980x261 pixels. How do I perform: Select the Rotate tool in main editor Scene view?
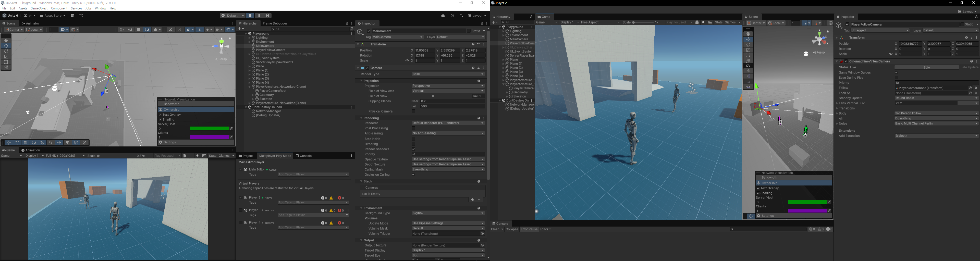pos(6,51)
